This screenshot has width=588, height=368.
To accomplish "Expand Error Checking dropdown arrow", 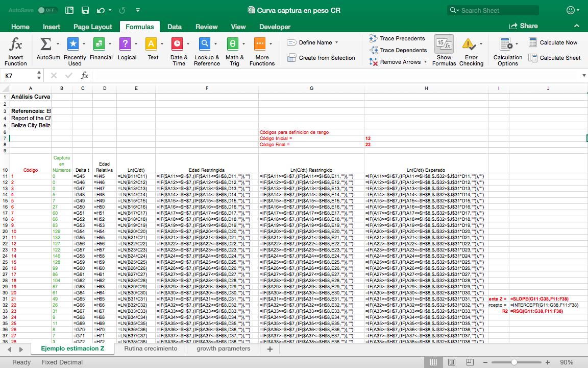I will click(x=481, y=44).
